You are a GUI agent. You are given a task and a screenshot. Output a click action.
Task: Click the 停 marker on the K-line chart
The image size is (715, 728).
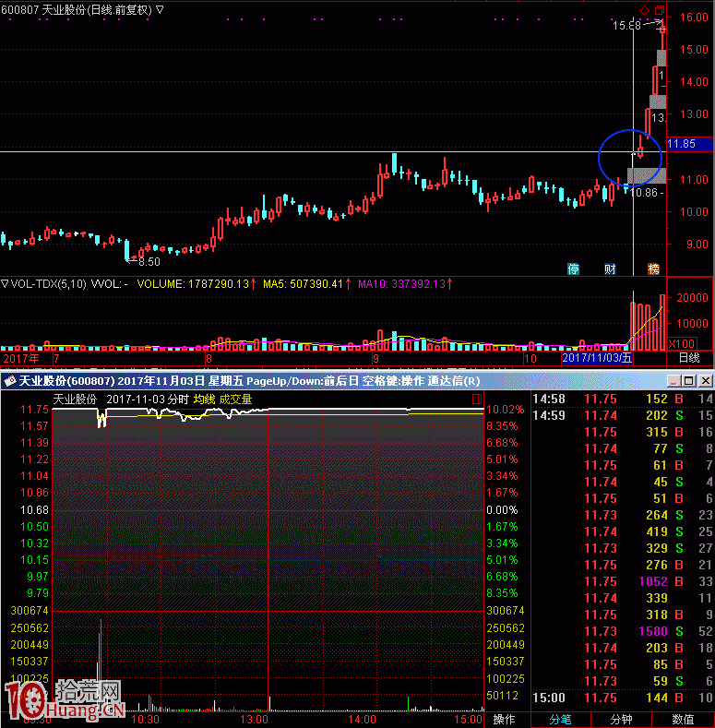pos(574,269)
